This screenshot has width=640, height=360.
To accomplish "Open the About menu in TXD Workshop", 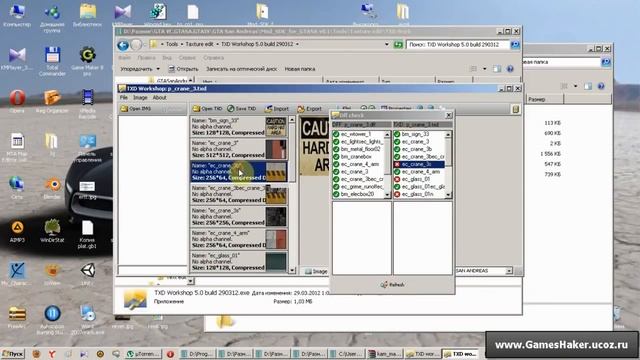I will (x=160, y=98).
